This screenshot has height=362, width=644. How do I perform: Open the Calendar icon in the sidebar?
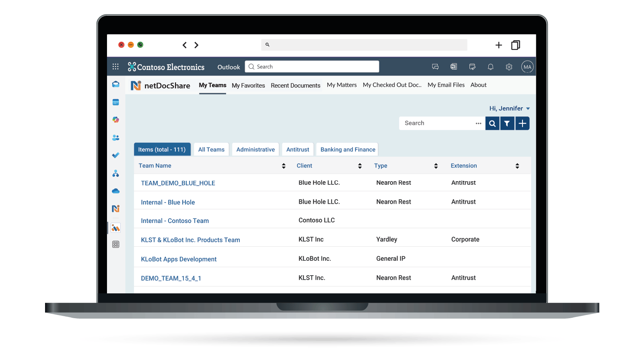[116, 102]
